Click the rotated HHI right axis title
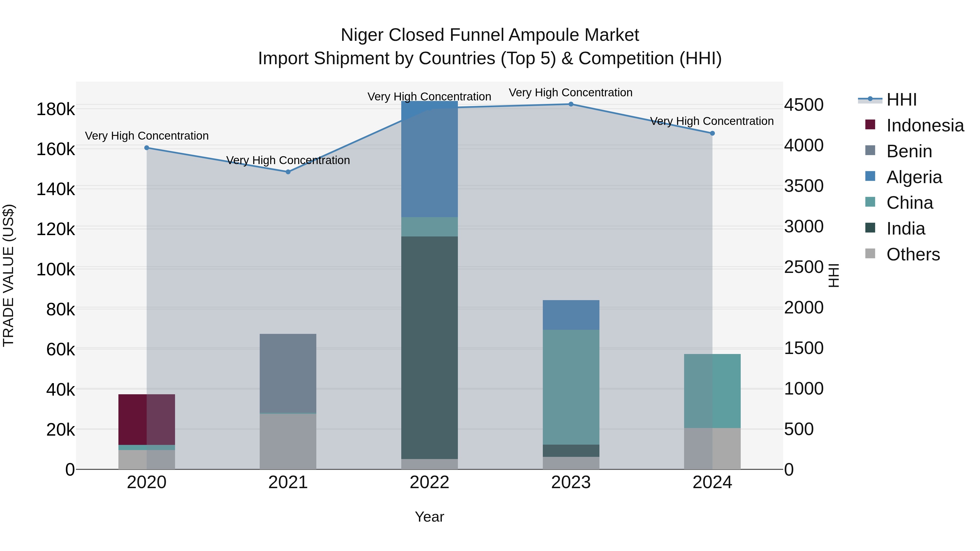Image resolution: width=980 pixels, height=551 pixels. 834,275
